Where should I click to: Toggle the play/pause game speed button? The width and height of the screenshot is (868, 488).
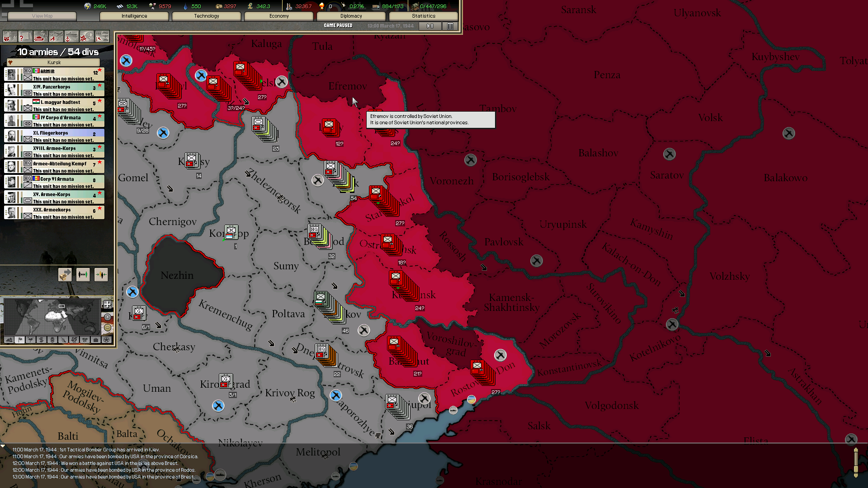(430, 26)
